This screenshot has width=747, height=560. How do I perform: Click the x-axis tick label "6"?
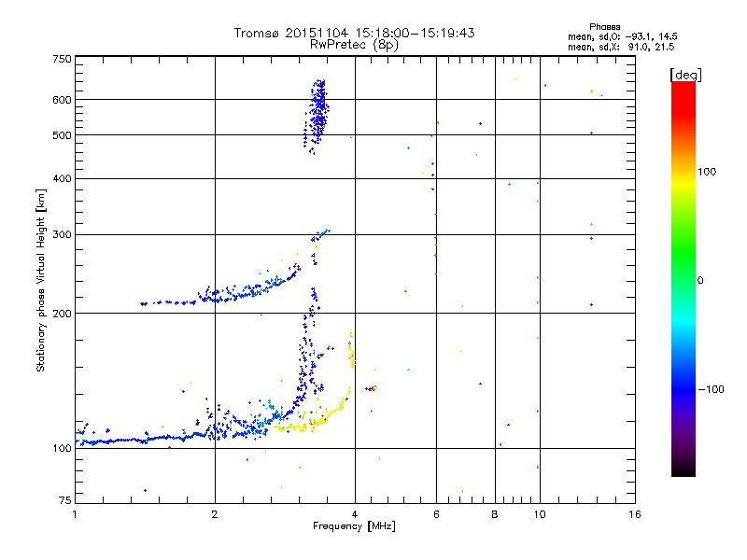[436, 514]
